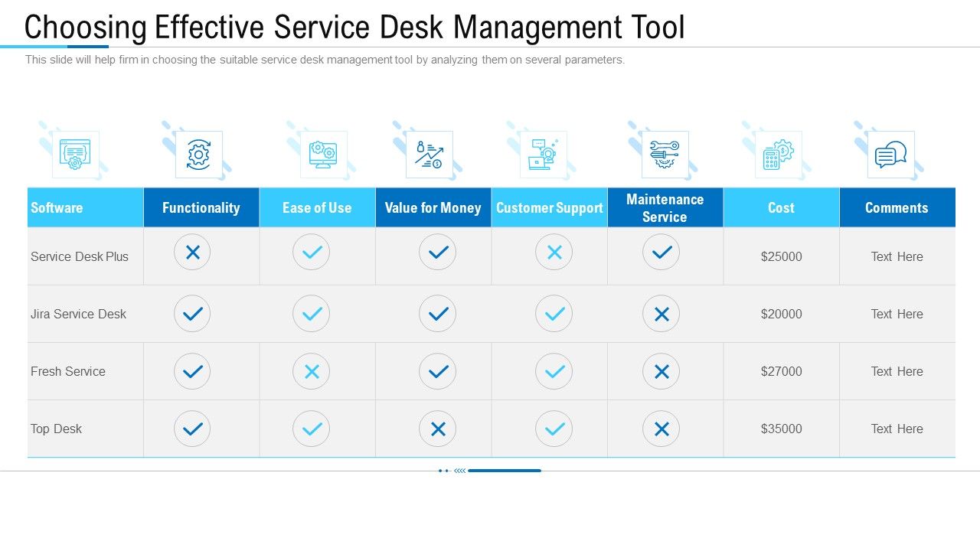This screenshot has width=980, height=551.
Task: Select Service Desk Plus Maintenance Service checkmark
Action: point(661,252)
